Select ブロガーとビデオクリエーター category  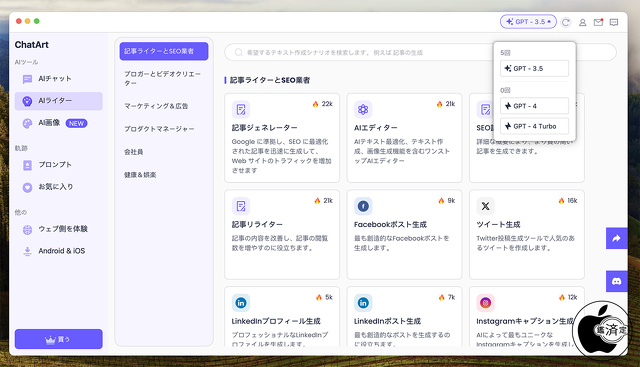(x=164, y=78)
